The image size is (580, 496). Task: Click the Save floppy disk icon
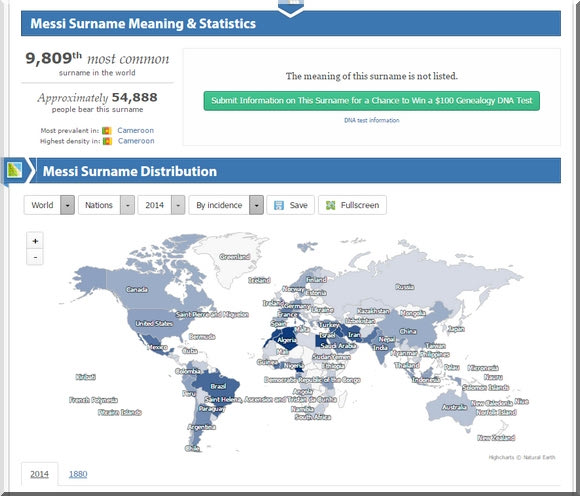[279, 205]
